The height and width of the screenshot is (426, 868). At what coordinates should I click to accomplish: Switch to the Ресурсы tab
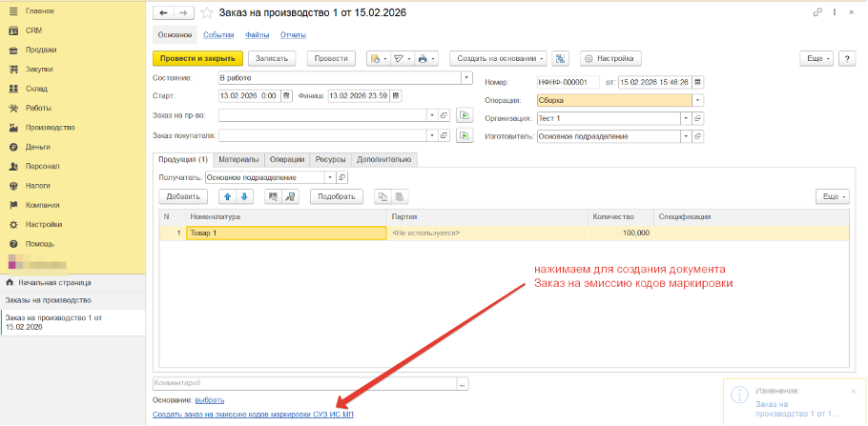point(330,159)
